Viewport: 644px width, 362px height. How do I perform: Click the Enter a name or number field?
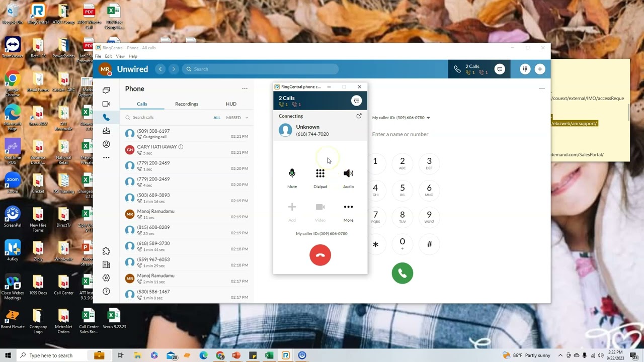point(400,134)
